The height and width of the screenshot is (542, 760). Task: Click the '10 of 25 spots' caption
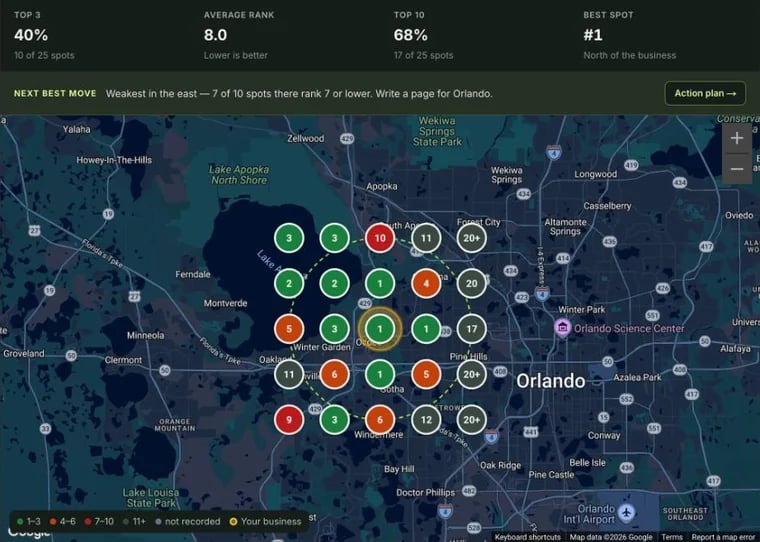click(44, 55)
